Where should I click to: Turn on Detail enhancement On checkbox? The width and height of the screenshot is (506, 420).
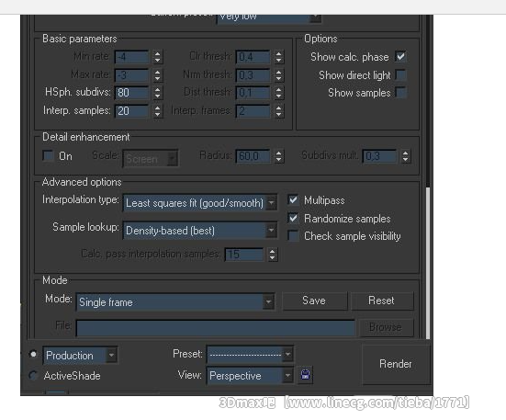48,155
